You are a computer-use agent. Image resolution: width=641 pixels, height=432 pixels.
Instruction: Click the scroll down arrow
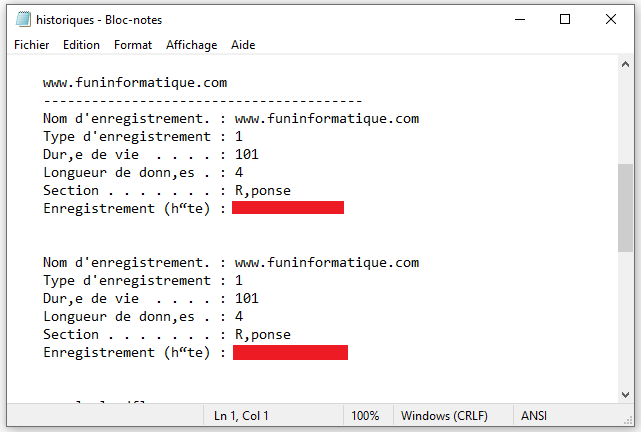pyautogui.click(x=625, y=394)
